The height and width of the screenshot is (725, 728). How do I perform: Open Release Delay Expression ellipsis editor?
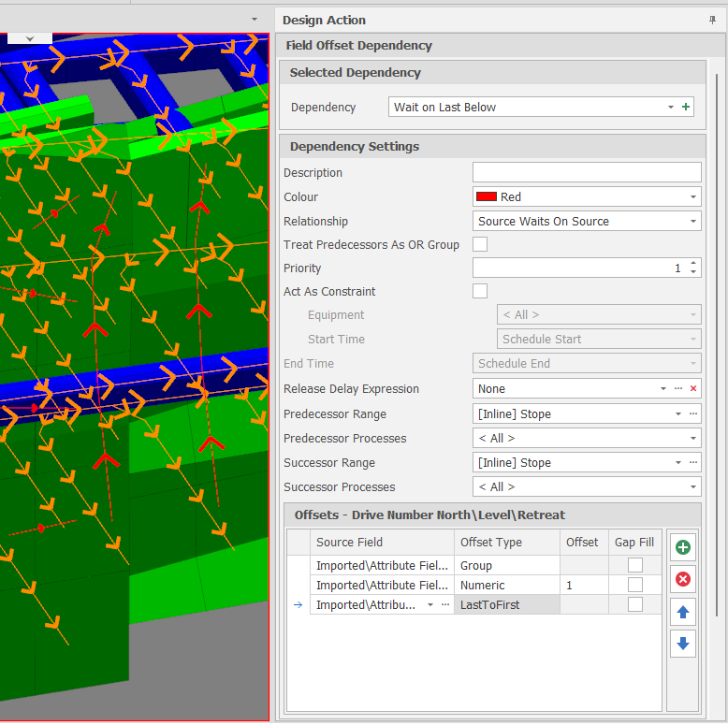[x=678, y=389]
